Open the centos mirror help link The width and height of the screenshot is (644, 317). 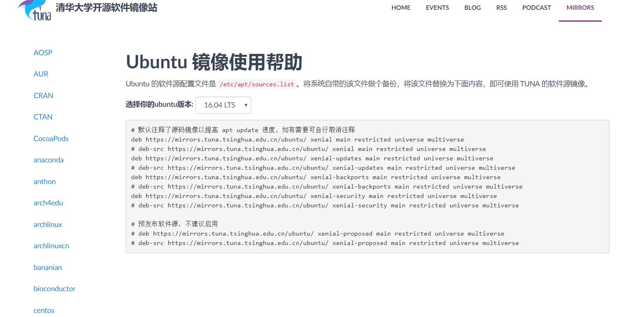44,310
